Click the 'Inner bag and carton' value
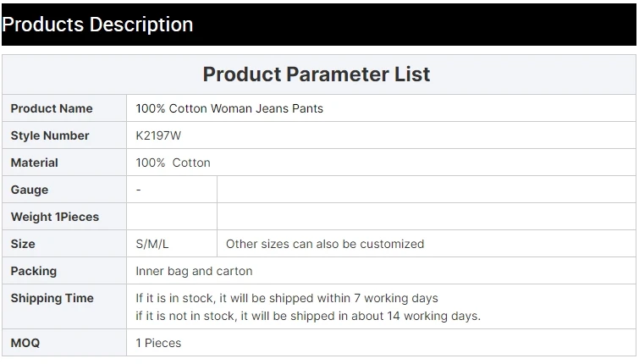The image size is (639, 364). [194, 271]
